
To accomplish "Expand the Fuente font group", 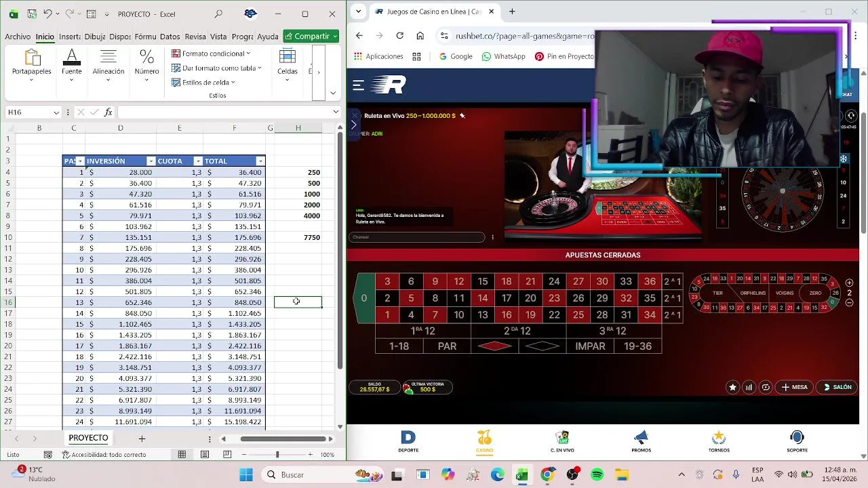I will point(72,65).
